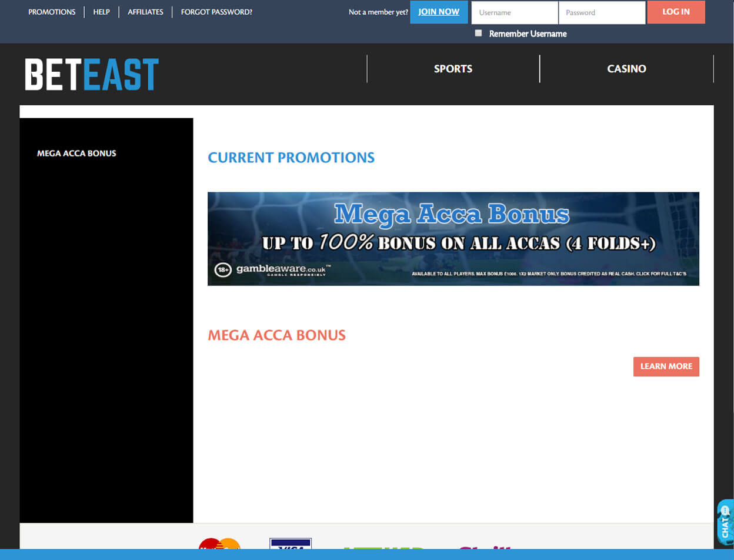Screen dimensions: 734x560
Task: Click the 'Not a member yet?' text
Action: [x=378, y=12]
